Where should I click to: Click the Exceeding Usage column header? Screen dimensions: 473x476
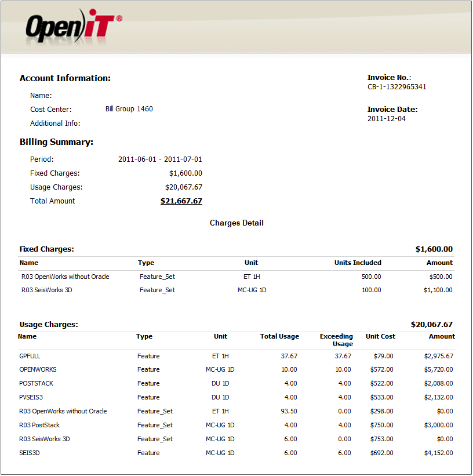click(x=336, y=340)
